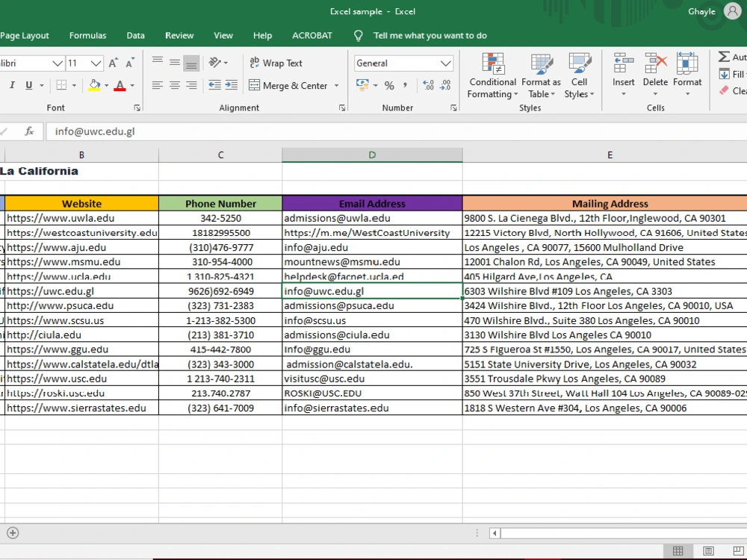Apply Percent Style formatting
This screenshot has width=747, height=560.
(x=388, y=85)
